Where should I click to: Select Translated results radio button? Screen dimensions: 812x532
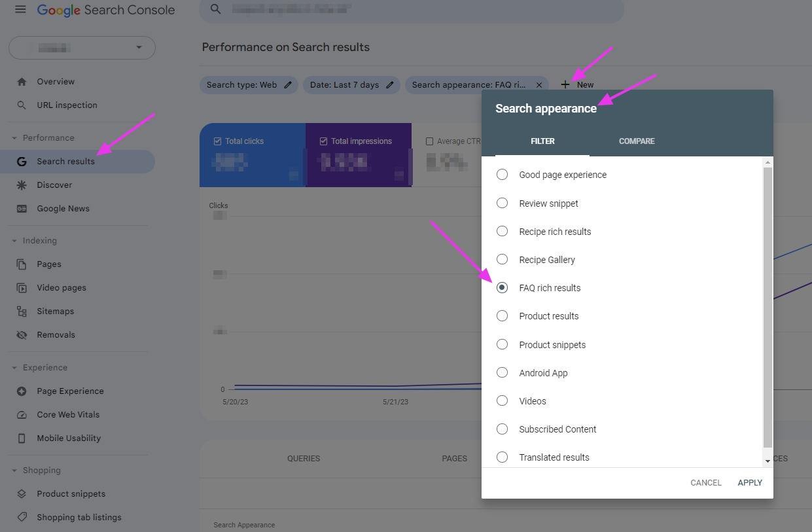point(502,457)
